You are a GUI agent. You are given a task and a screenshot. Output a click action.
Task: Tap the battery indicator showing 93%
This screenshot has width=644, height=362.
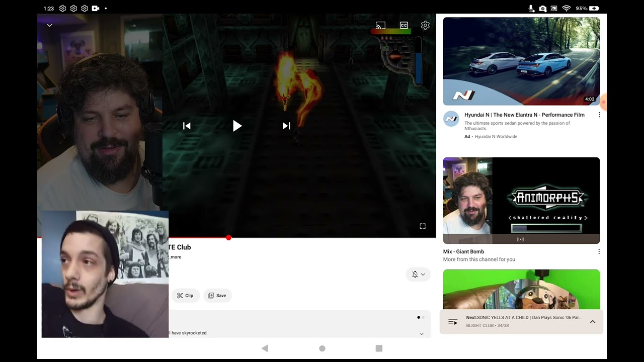[x=587, y=9]
